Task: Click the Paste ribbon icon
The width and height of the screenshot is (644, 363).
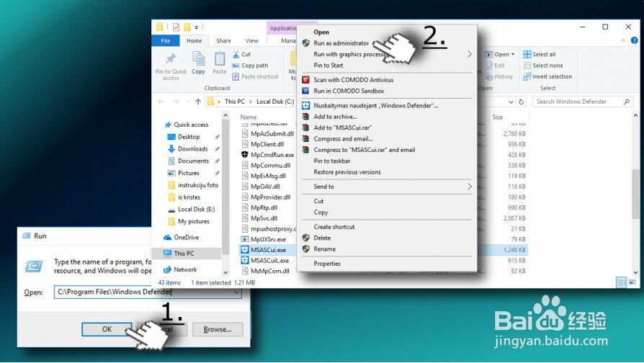Action: point(219,59)
